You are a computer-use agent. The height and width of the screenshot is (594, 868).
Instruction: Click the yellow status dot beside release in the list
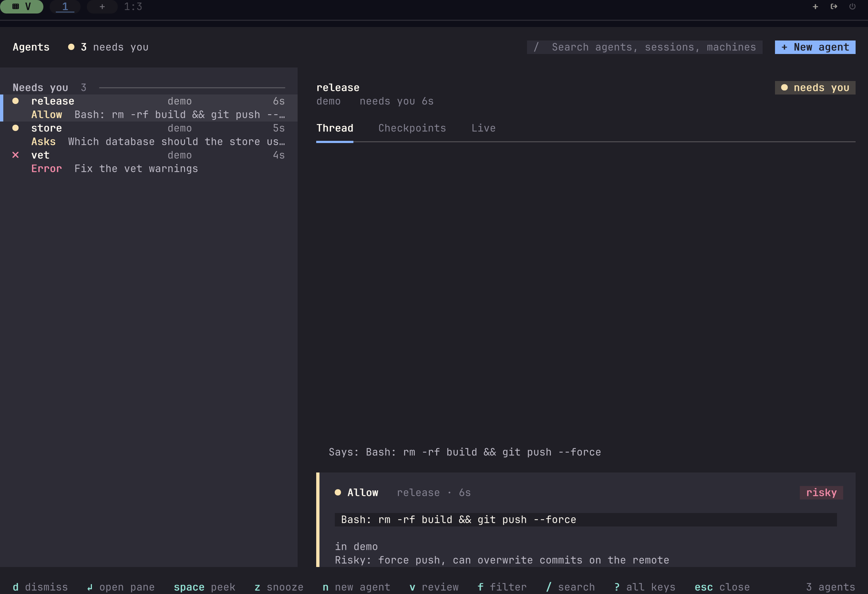15,101
